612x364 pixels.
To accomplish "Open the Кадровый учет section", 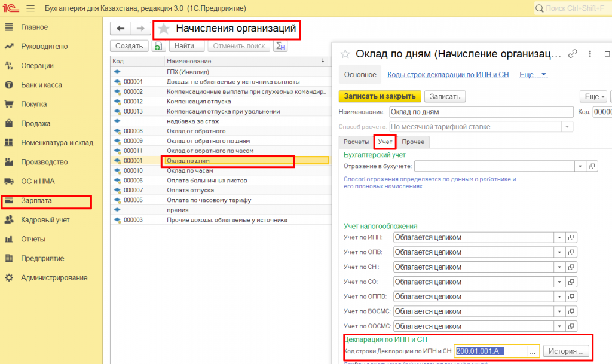I will coord(45,219).
